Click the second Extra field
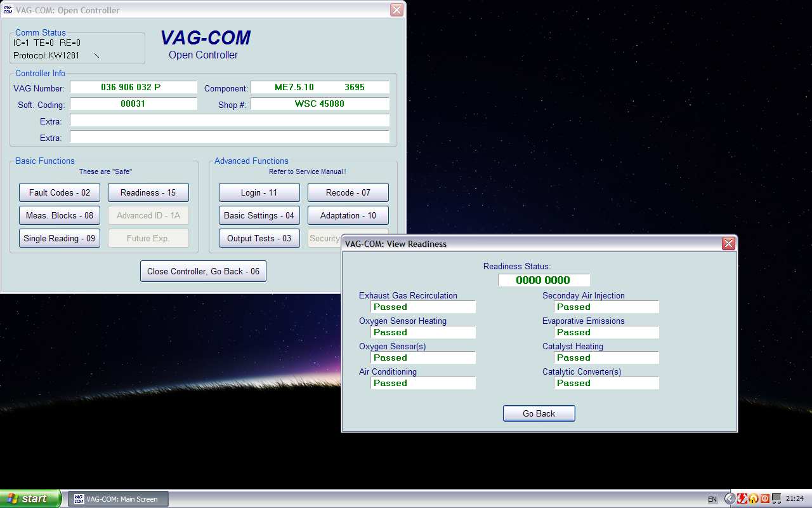The image size is (812, 508). [x=230, y=137]
